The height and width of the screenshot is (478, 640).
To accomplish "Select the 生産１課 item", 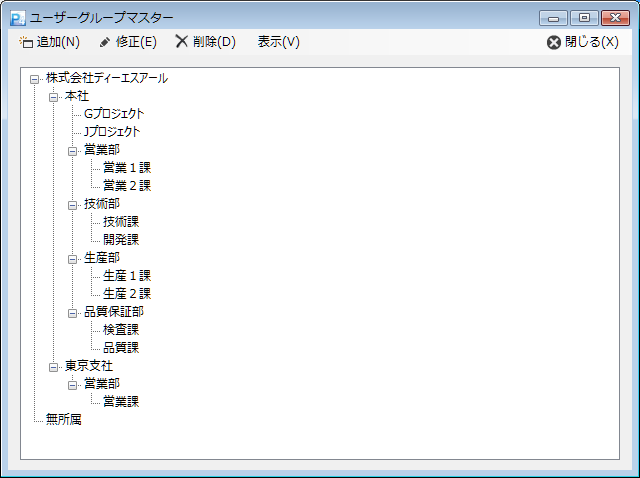I will pyautogui.click(x=127, y=276).
